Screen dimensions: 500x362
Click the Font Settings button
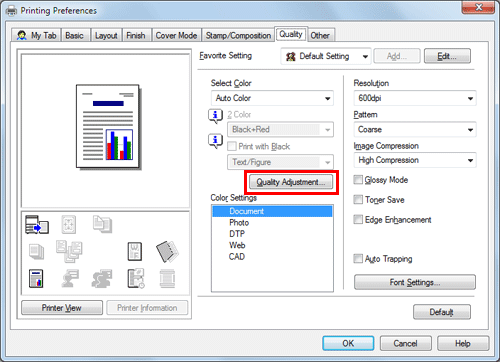coord(415,282)
